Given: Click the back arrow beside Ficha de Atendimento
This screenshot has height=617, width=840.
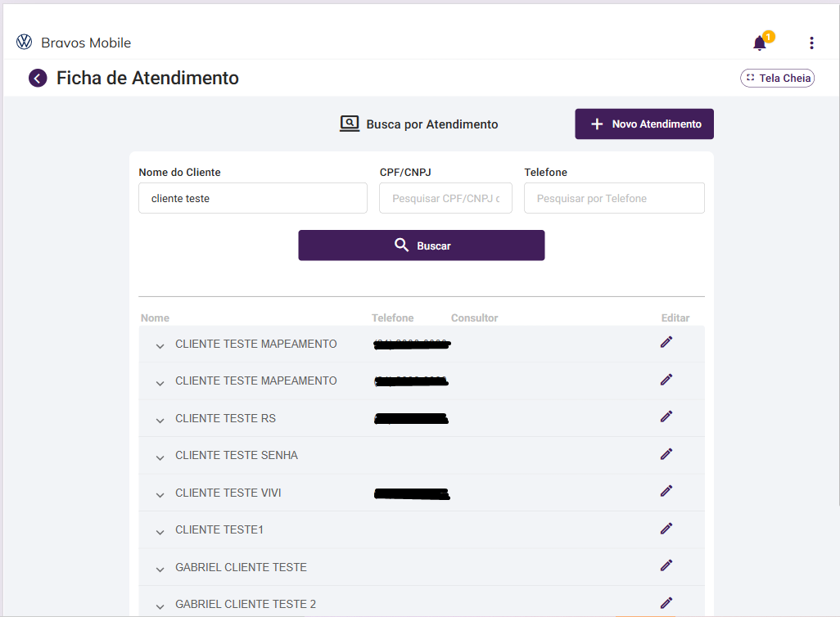Looking at the screenshot, I should 38,78.
